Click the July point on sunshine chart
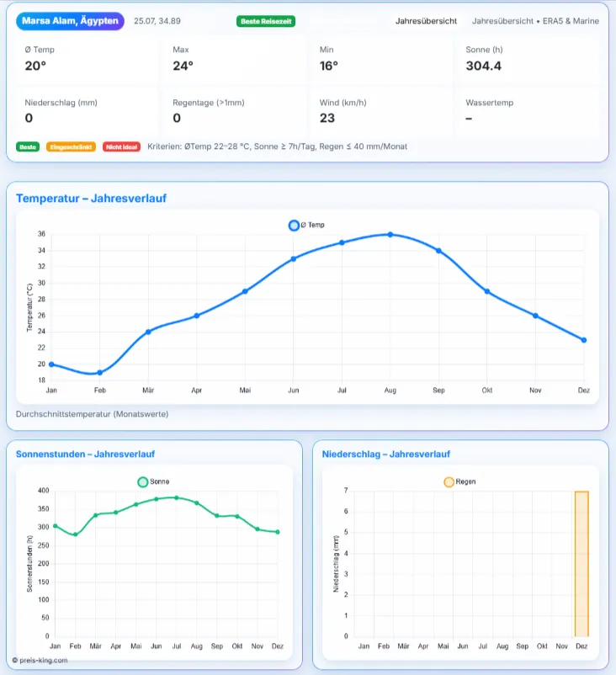 (176, 497)
